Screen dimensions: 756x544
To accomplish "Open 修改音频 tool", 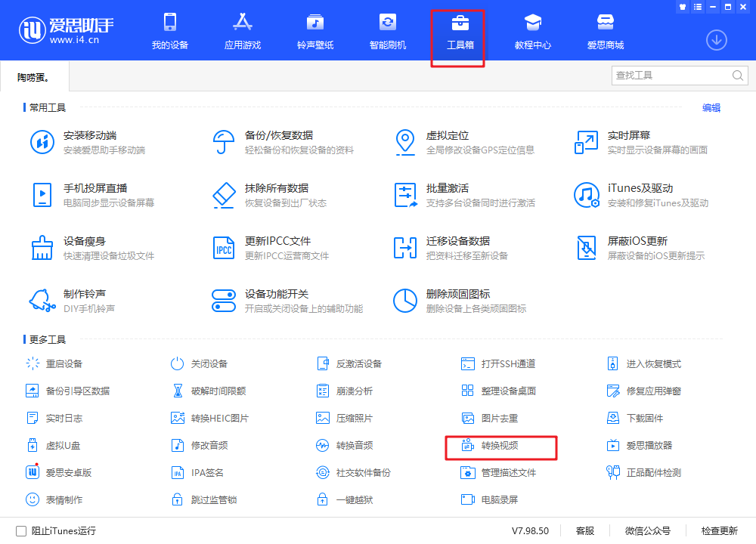I will pyautogui.click(x=199, y=445).
